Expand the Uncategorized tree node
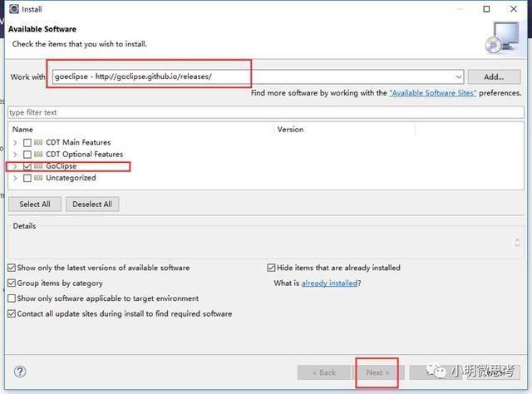 tap(15, 178)
